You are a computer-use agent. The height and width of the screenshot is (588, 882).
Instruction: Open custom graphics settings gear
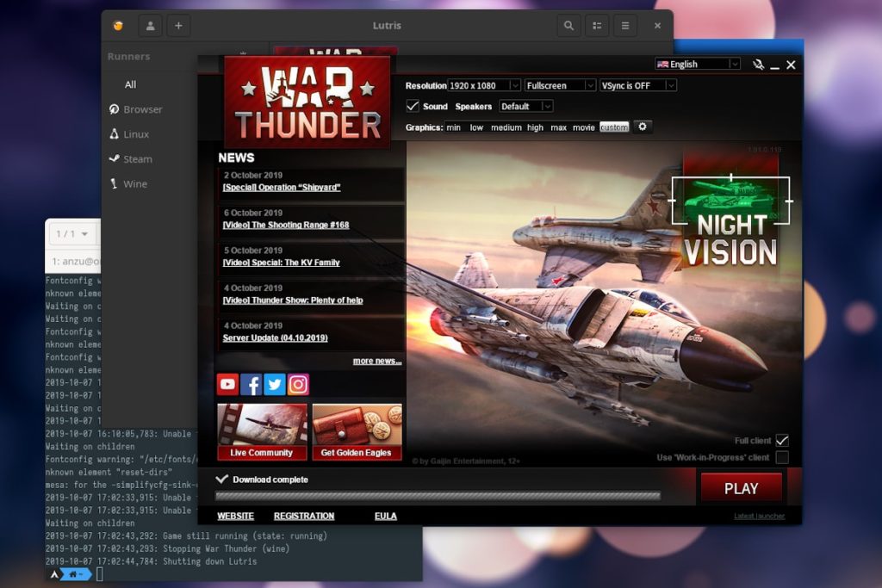point(641,127)
